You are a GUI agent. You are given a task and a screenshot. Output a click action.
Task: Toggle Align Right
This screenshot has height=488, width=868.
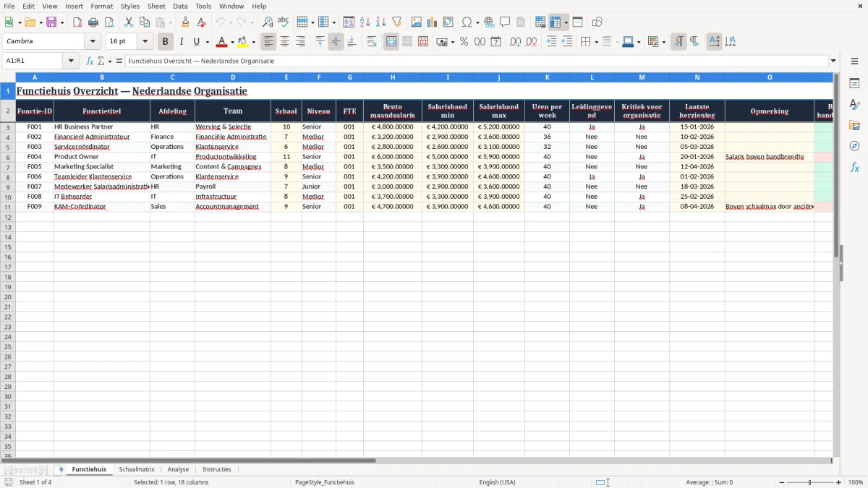click(300, 42)
